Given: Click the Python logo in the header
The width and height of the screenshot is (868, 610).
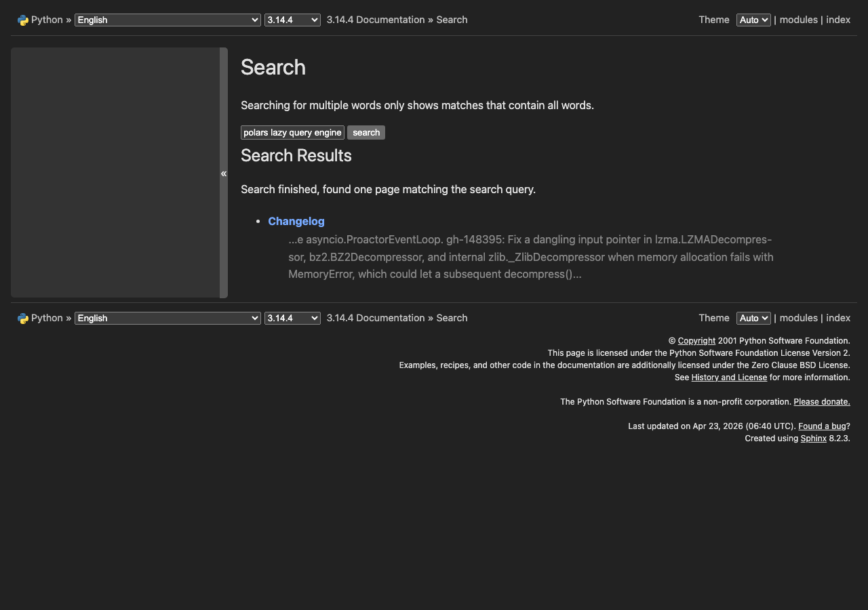Looking at the screenshot, I should [x=22, y=20].
